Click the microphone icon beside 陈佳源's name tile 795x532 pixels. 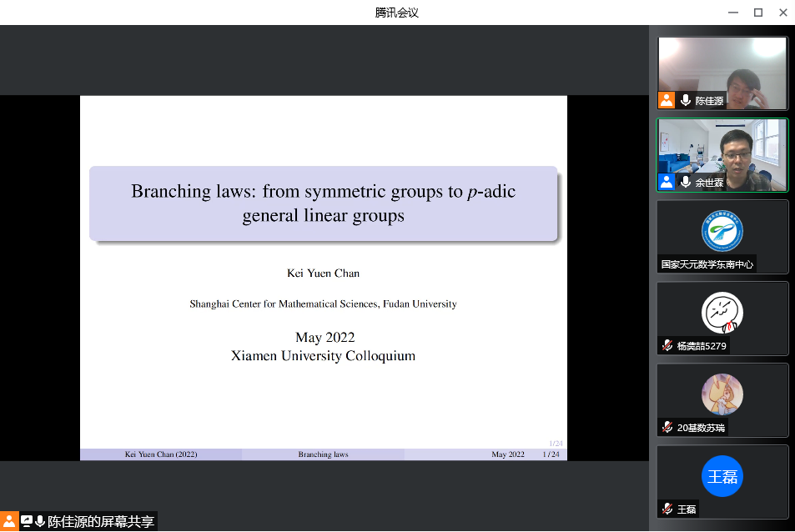tap(686, 100)
